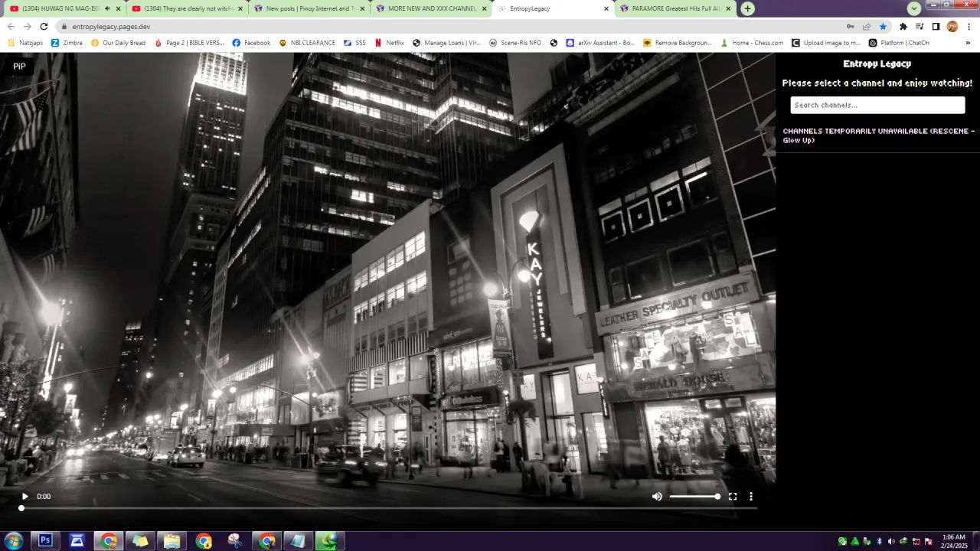
Task: Open the NBI CLEARANCE bookmark
Action: click(x=307, y=43)
